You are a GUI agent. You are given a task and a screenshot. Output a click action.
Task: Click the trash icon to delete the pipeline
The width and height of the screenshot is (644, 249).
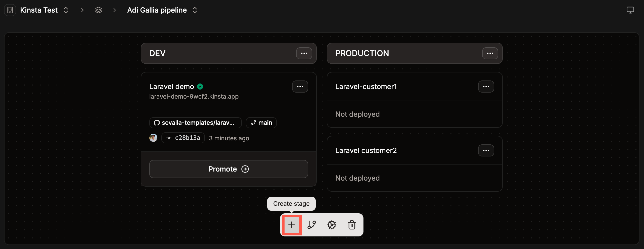point(352,225)
